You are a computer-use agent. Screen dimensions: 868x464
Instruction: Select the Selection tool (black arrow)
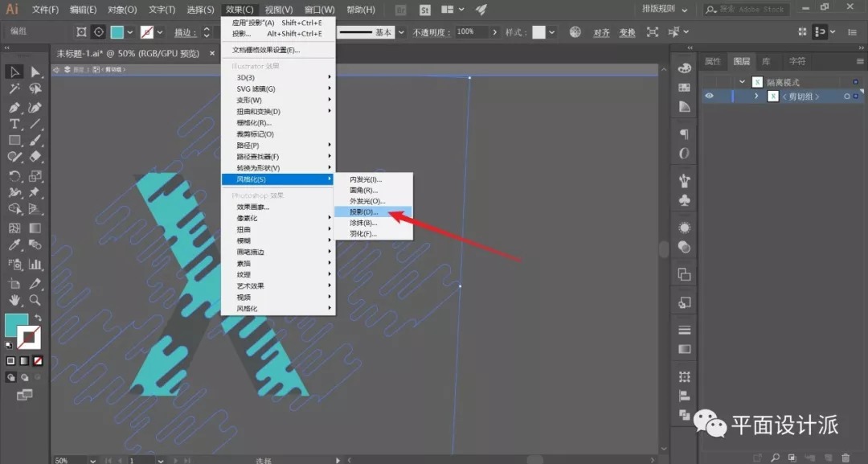pos(14,72)
